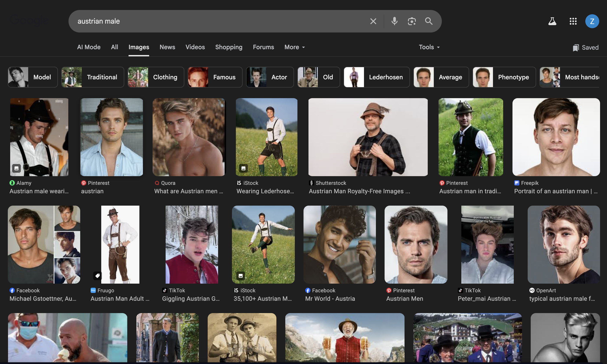The image size is (607, 364).
Task: Open the Videos tab
Action: tap(195, 47)
